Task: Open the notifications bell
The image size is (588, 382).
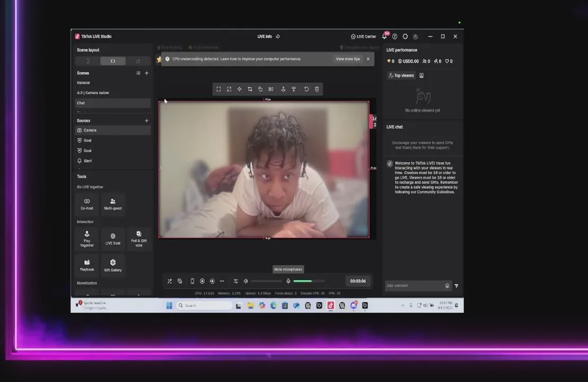Action: pos(384,37)
